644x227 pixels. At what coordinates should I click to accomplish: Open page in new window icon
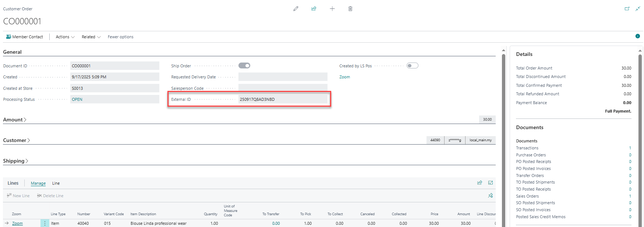[x=627, y=8]
